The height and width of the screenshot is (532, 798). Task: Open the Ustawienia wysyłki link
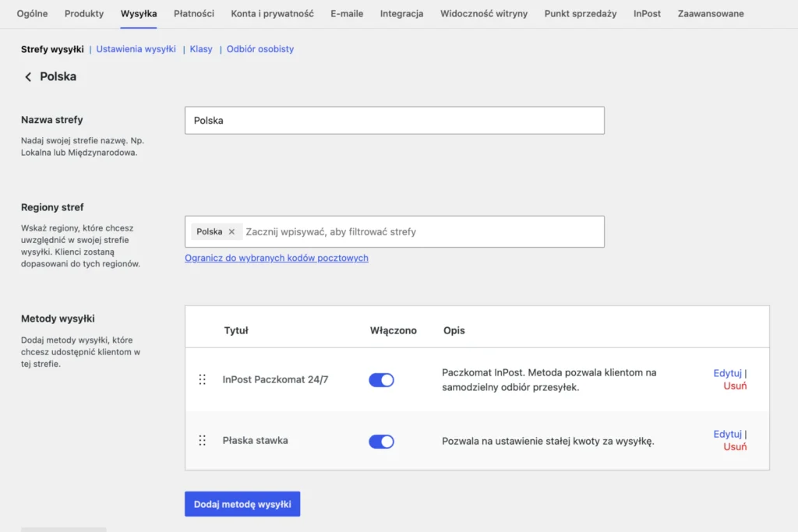136,49
